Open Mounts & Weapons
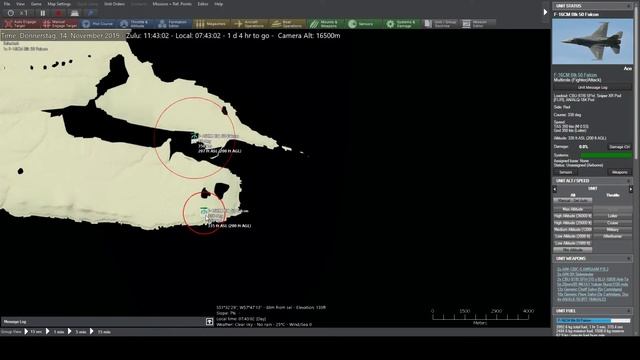The image size is (640, 360). click(x=325, y=24)
